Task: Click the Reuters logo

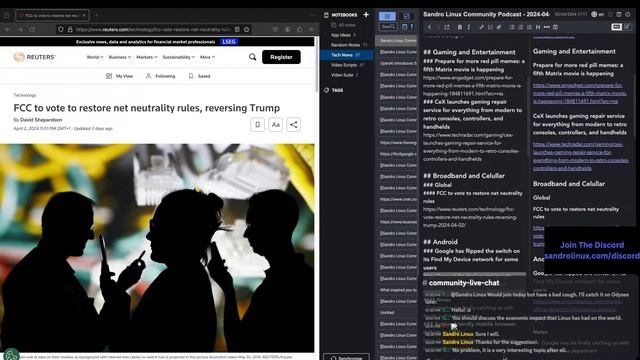Action: 34,57
